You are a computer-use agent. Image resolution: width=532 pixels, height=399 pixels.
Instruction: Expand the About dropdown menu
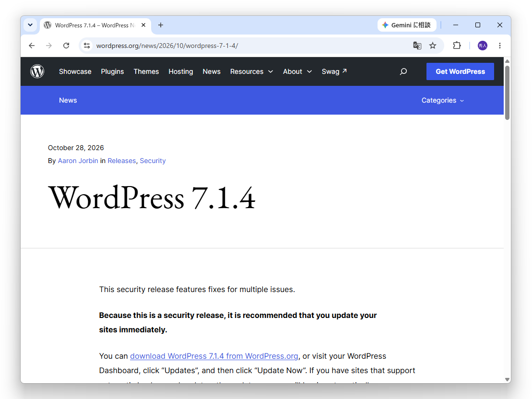pyautogui.click(x=297, y=71)
